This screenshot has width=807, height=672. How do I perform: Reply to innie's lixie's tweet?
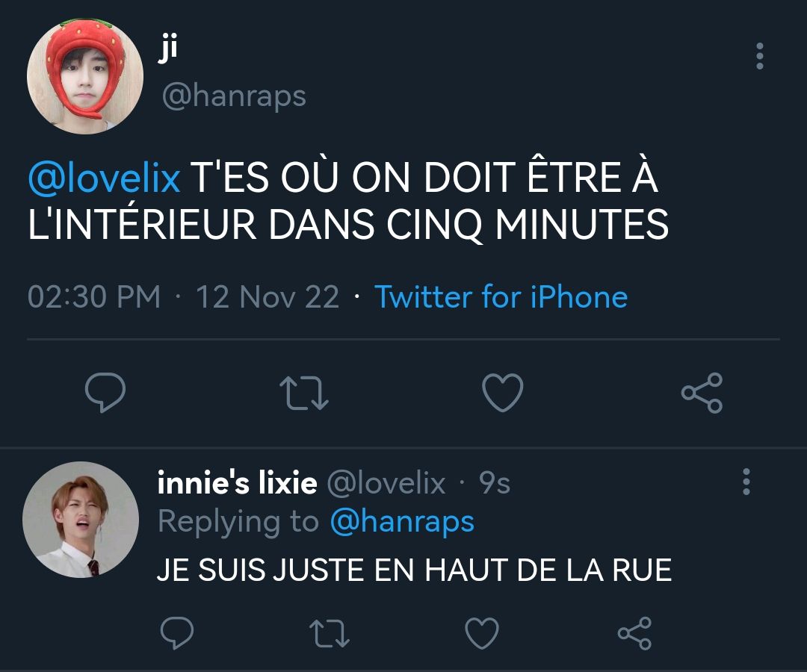pyautogui.click(x=177, y=632)
